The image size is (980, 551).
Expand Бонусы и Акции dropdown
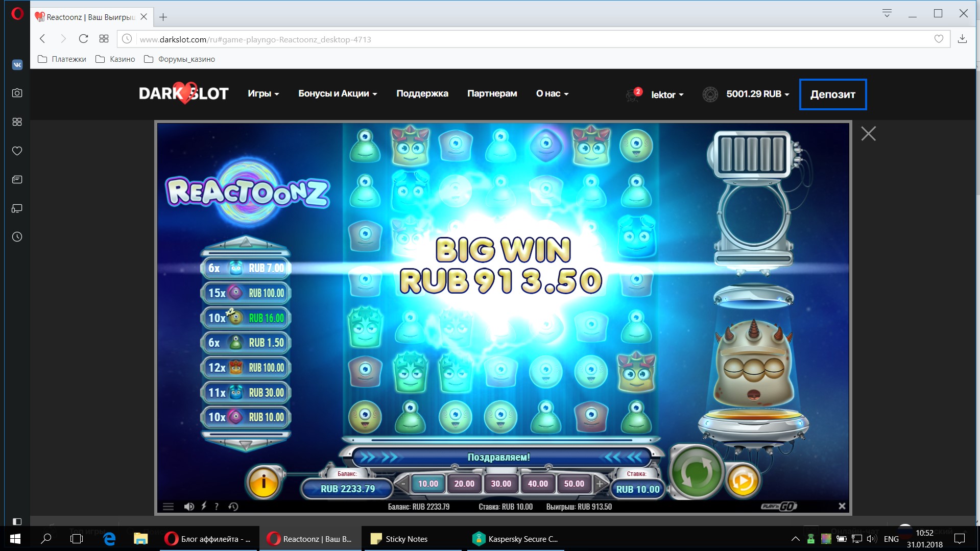coord(338,93)
